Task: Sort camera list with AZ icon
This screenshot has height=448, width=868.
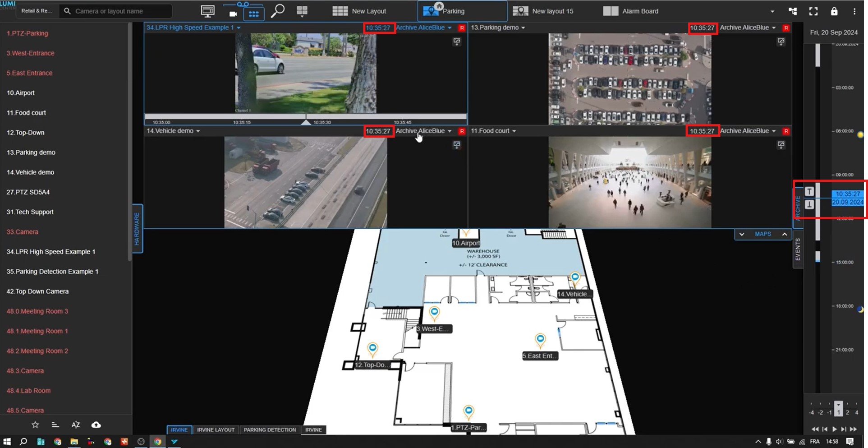Action: 76,425
